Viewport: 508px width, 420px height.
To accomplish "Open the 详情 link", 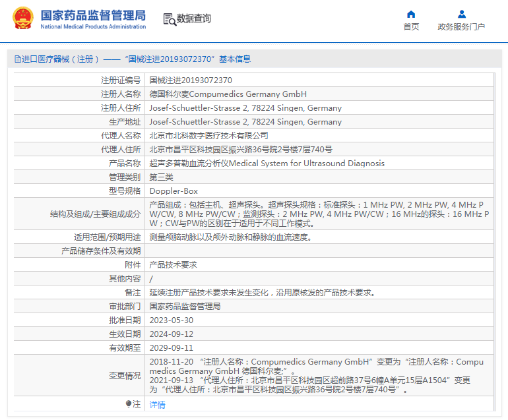I will click(158, 404).
